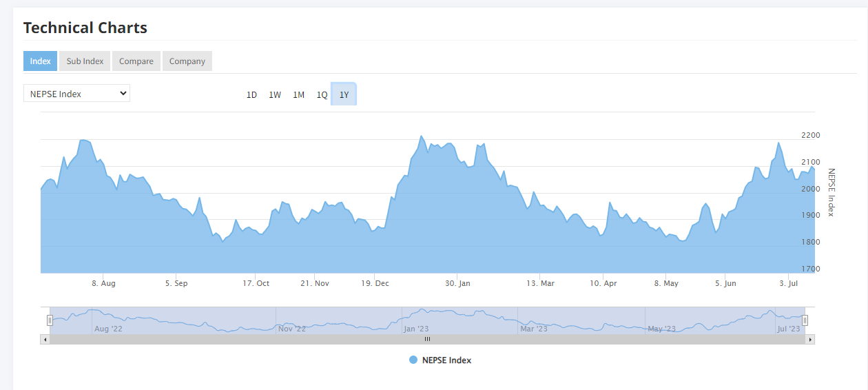Switch to the Index tab

tap(40, 61)
